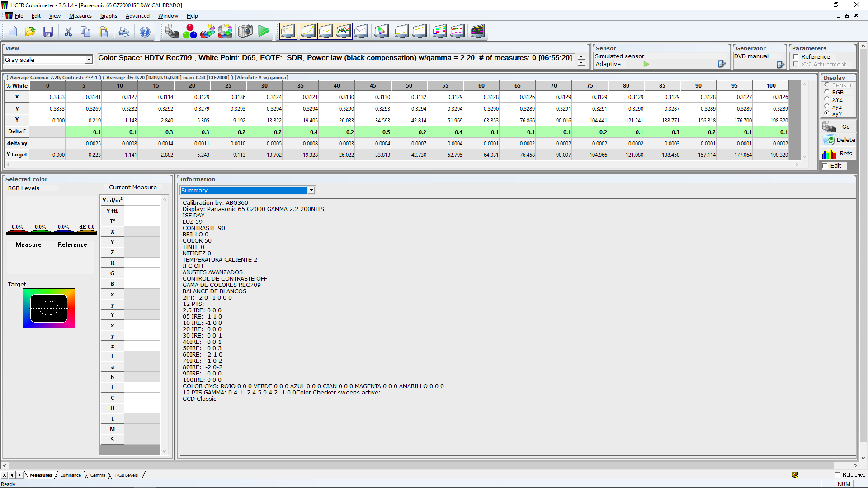The width and height of the screenshot is (868, 488).
Task: Open the Gray scale view dropdown
Action: coord(89,60)
